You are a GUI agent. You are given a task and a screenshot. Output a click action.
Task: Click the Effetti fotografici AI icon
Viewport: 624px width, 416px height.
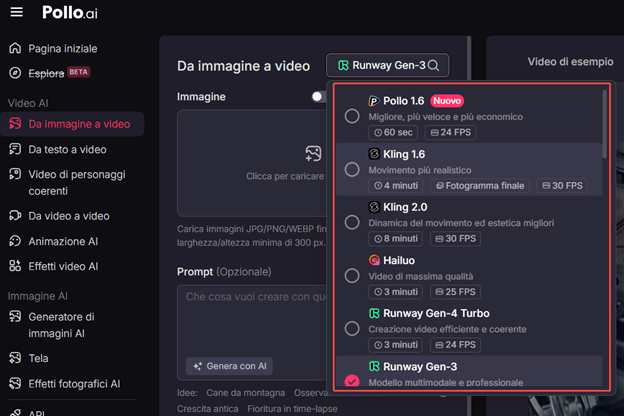coord(15,384)
